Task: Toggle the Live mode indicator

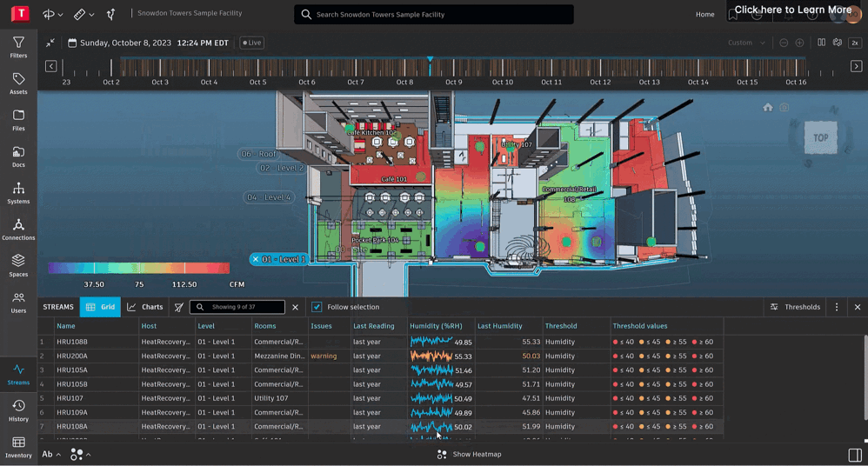Action: pyautogui.click(x=252, y=43)
